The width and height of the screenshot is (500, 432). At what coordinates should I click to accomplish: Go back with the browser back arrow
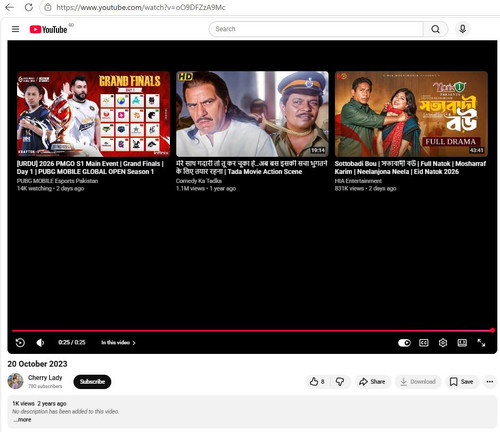[10, 7]
